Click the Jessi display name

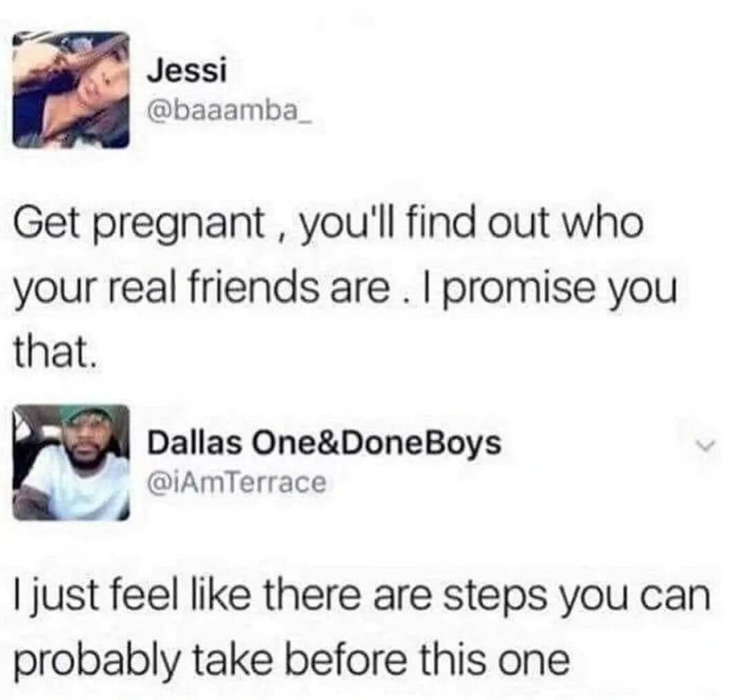click(x=187, y=73)
